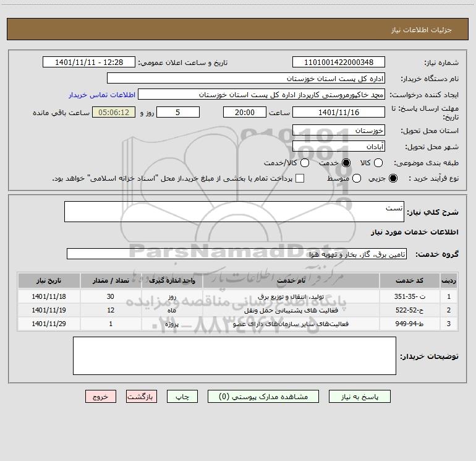This screenshot has height=461, width=476.
Task: Select the متوسط purchase type radio
Action: pyautogui.click(x=357, y=178)
